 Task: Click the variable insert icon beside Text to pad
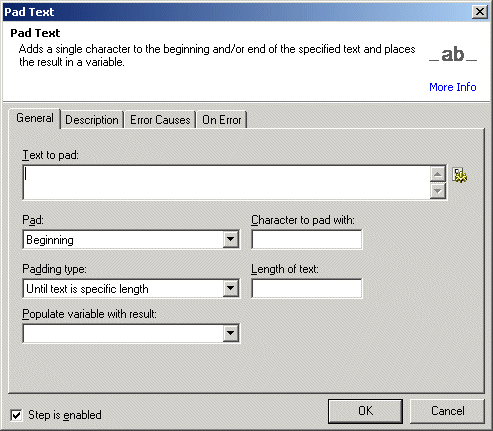460,175
